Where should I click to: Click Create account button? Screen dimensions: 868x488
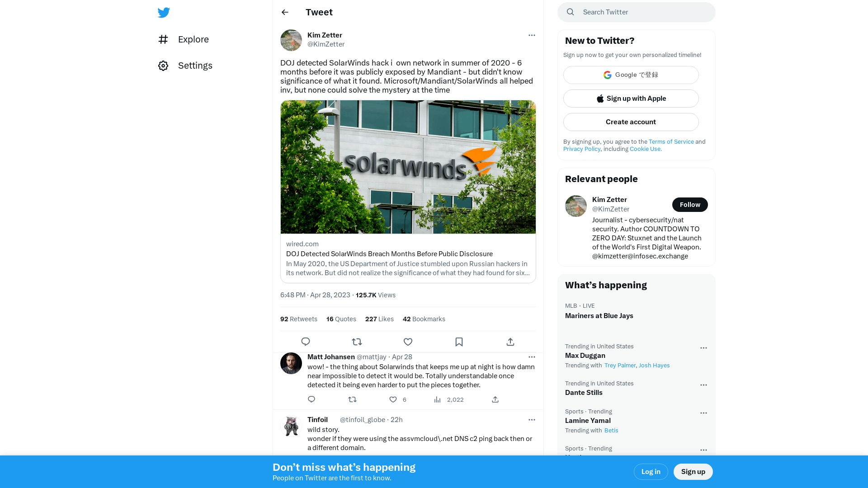coord(631,122)
